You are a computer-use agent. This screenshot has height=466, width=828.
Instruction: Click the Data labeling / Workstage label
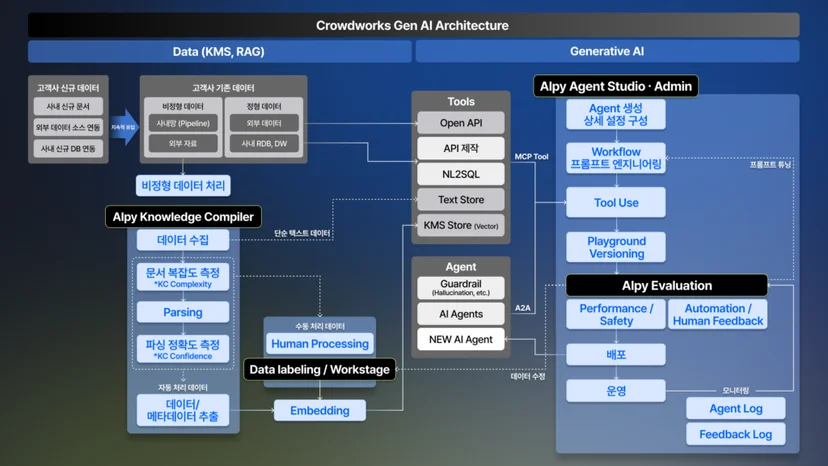tap(319, 369)
